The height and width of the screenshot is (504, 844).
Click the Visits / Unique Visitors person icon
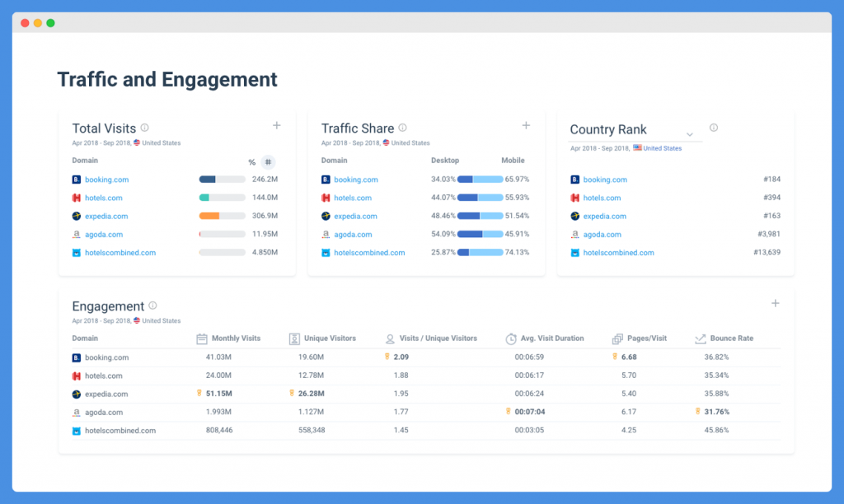(390, 338)
